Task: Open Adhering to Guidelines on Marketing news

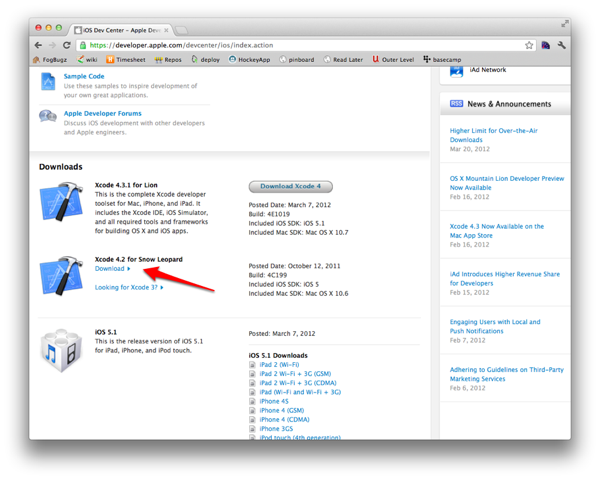Action: [507, 374]
